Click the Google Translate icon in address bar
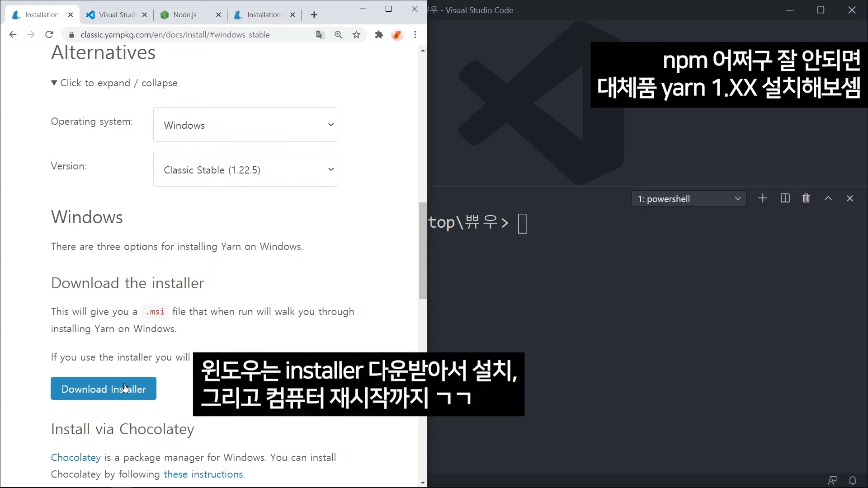Screen dimensions: 868x488 [320, 35]
